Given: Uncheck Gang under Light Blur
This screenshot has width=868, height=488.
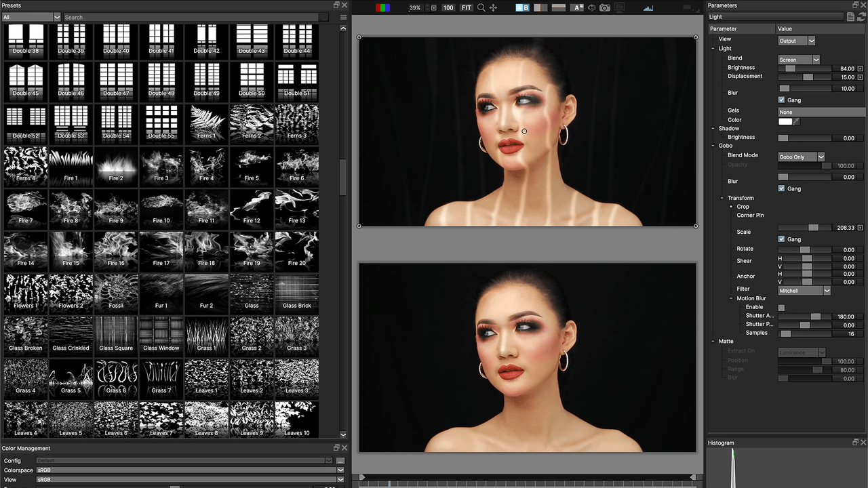Looking at the screenshot, I should click(x=781, y=100).
